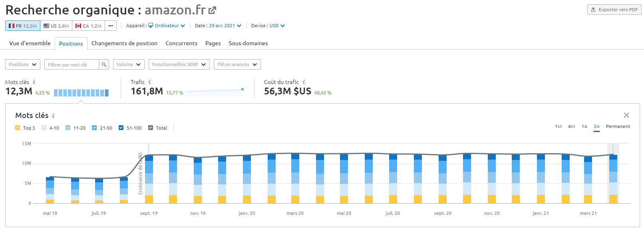Click the keyword filter search magnifier

coord(104,64)
